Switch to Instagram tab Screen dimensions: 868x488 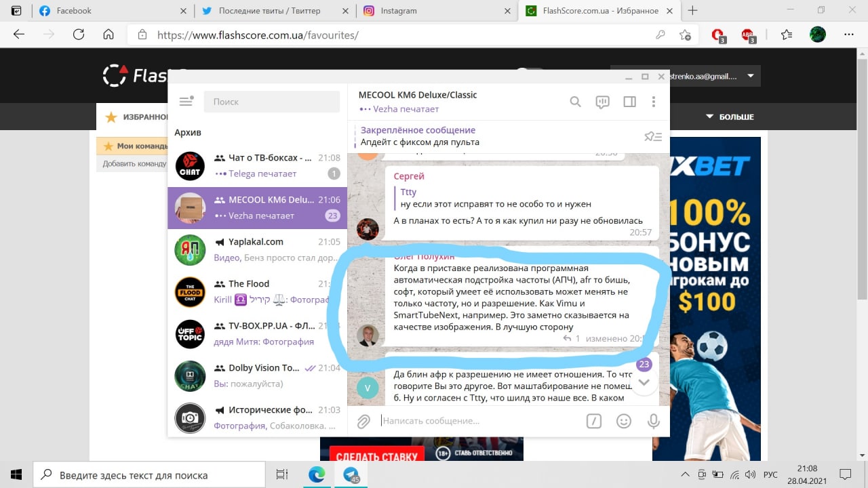(x=435, y=11)
